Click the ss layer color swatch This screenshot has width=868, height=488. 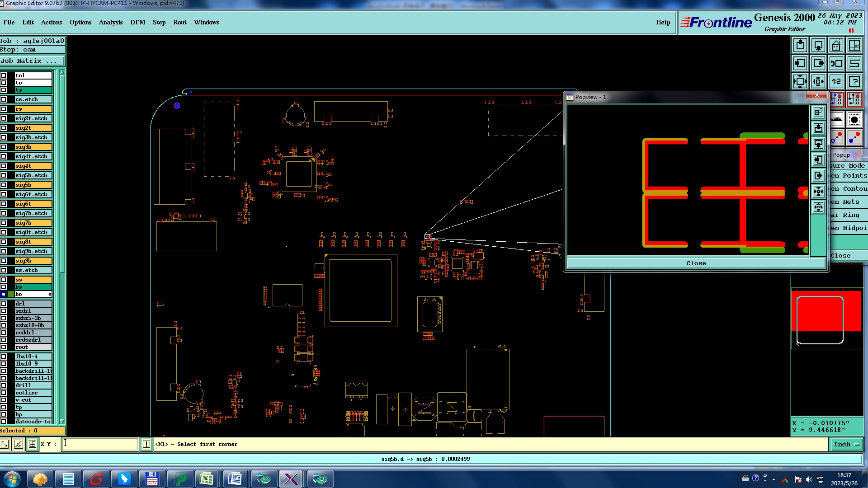tap(11, 280)
